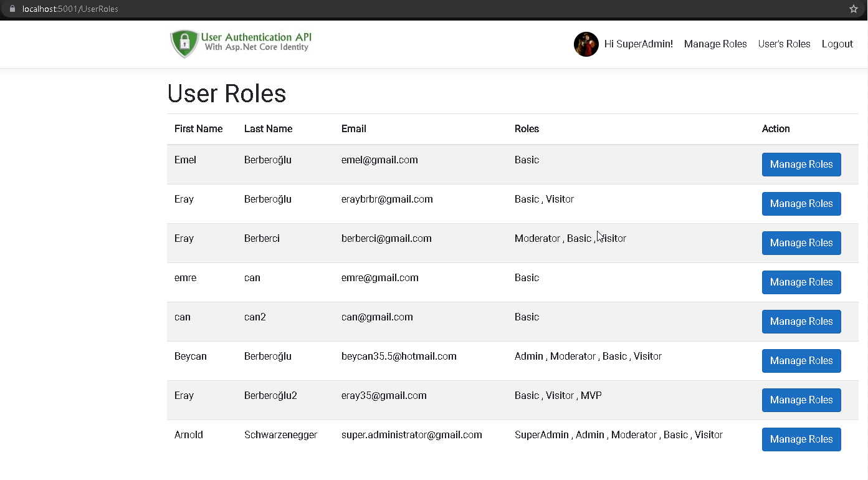The height and width of the screenshot is (480, 868).
Task: Click the Logout link
Action: tap(837, 44)
